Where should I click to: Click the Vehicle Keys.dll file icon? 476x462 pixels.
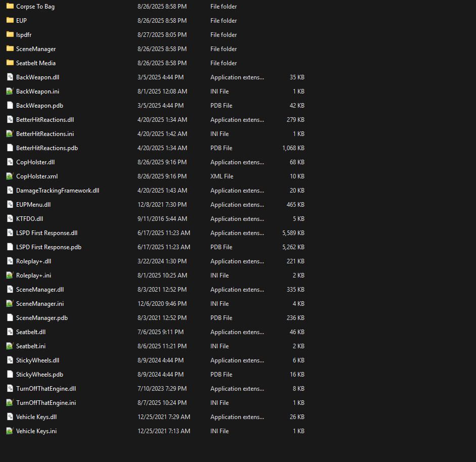click(10, 417)
